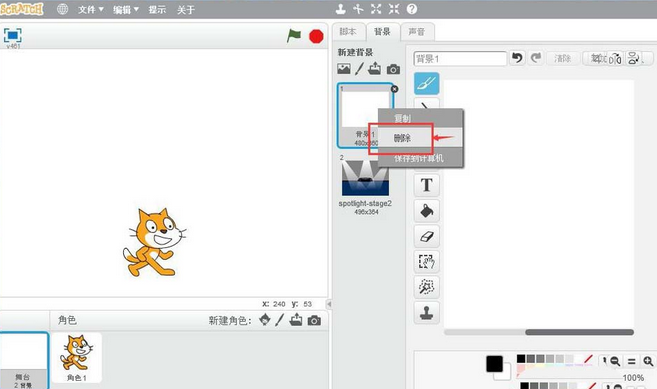Screen dimensions: 657x389
Task: Select the 舞台 stage thumbnail
Action: [24, 360]
